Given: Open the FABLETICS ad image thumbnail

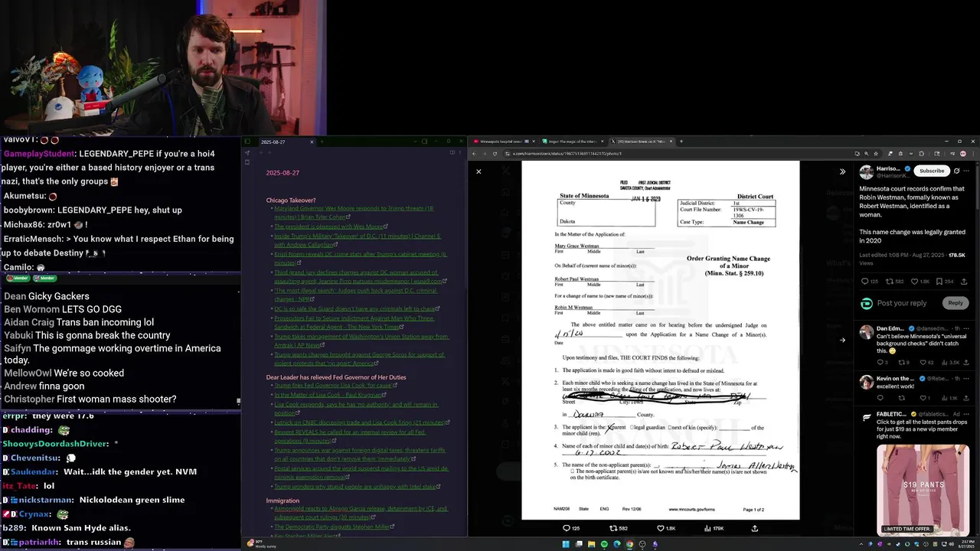Looking at the screenshot, I should 923,489.
